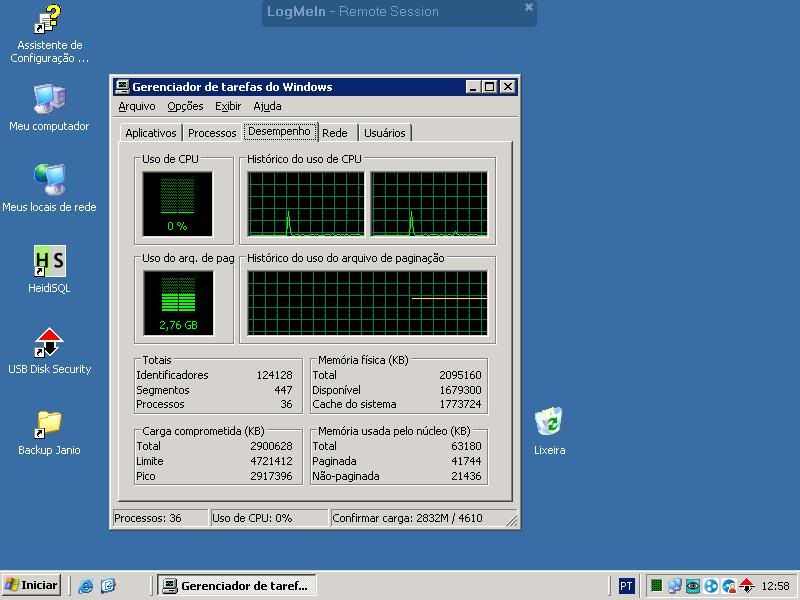Open the Arquivo menu

click(x=137, y=106)
